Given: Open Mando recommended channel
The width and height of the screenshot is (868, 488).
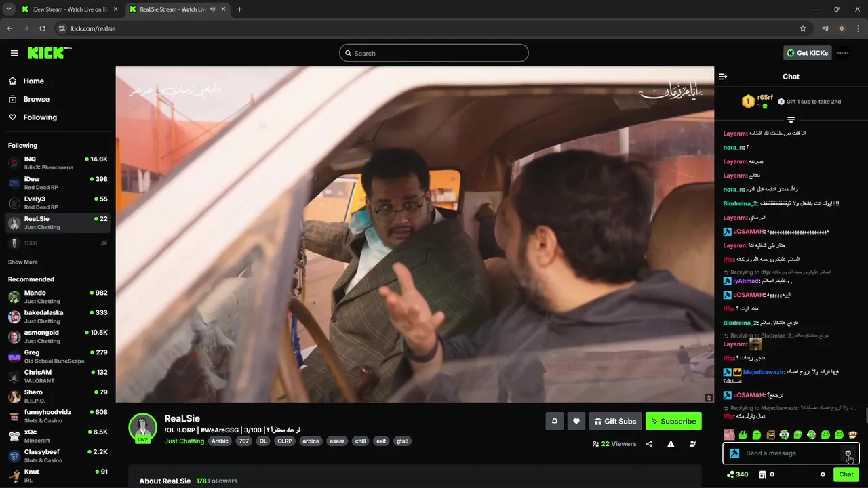Looking at the screenshot, I should [58, 296].
